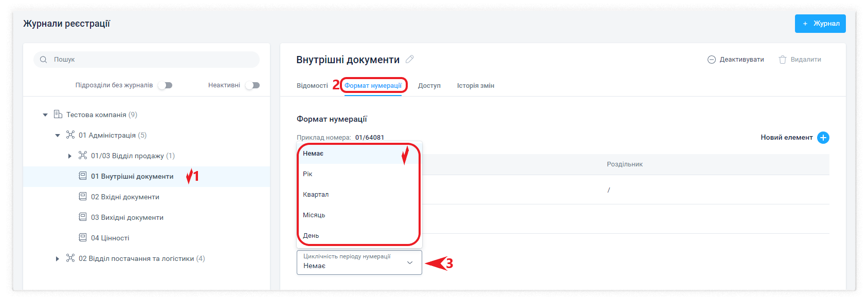Enable the Неактивні toggle
868x302 pixels.
252,85
